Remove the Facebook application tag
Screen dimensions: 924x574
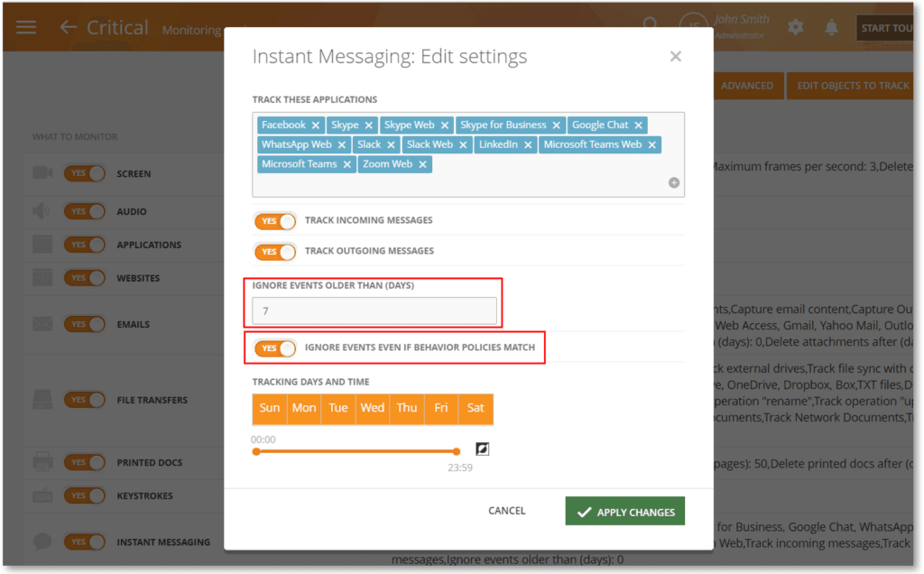(x=315, y=125)
